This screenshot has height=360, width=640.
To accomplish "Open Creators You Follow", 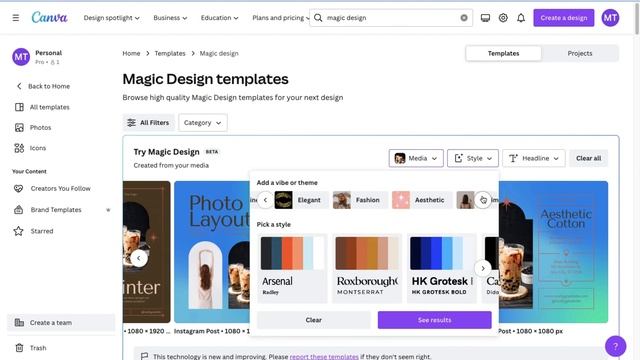I will pos(52,189).
